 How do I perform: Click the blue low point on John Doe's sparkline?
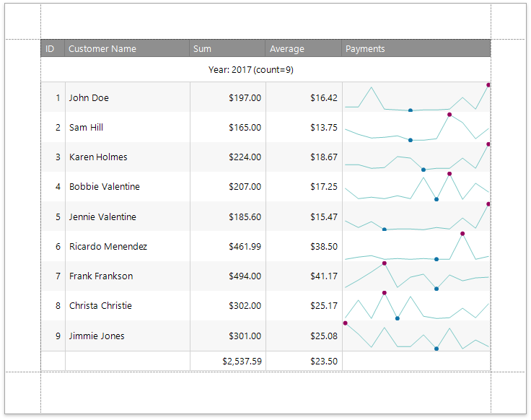tap(411, 110)
